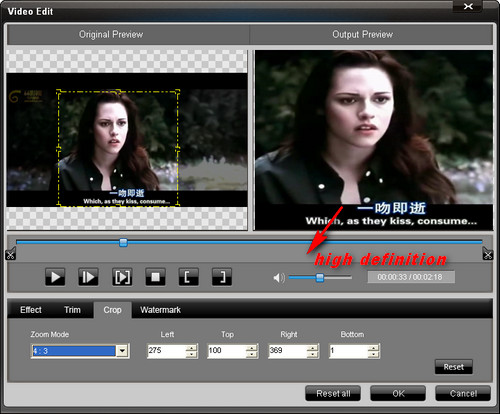
Task: Decrease the Bottom crop value
Action: (x=373, y=354)
